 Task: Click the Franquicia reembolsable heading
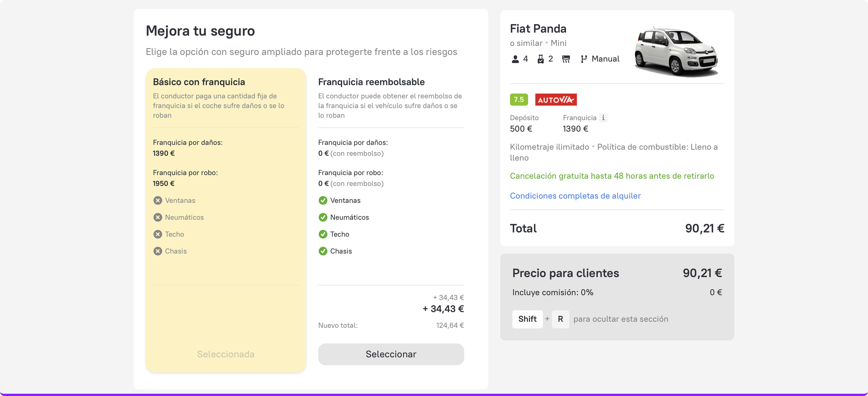(371, 82)
